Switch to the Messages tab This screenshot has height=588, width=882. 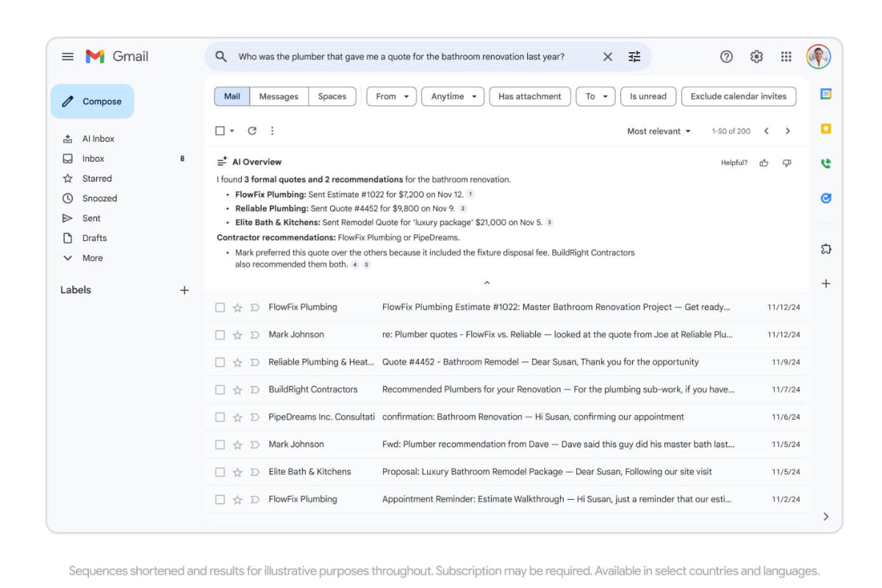point(279,96)
